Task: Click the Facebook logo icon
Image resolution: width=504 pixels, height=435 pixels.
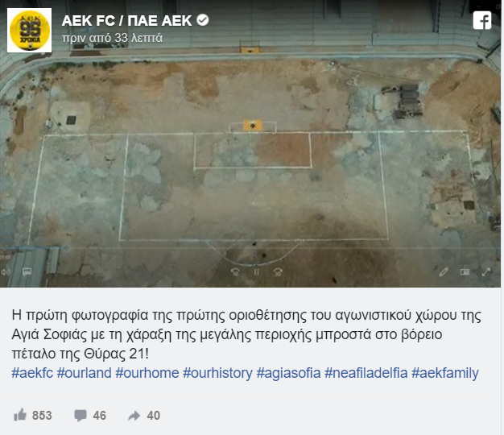Action: pos(482,20)
